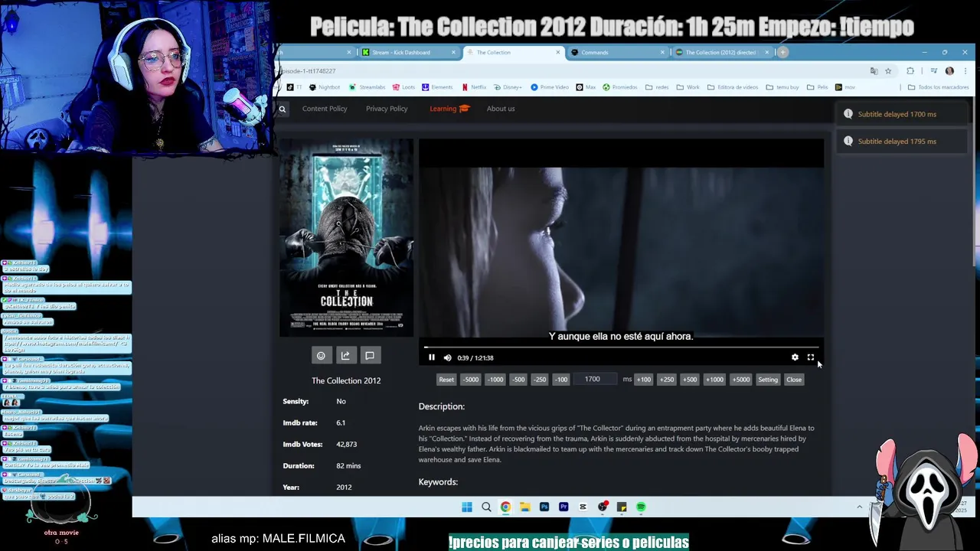
Task: Click the emoji reaction icon below the poster
Action: pyautogui.click(x=321, y=355)
